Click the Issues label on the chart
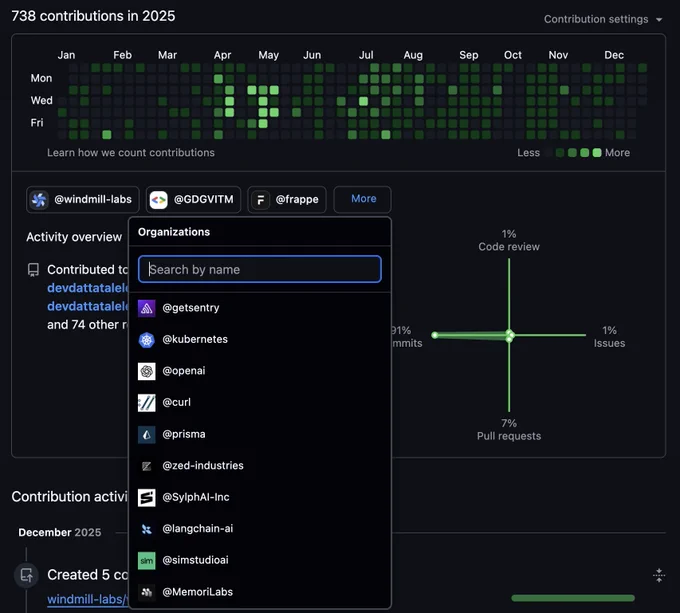 point(609,343)
